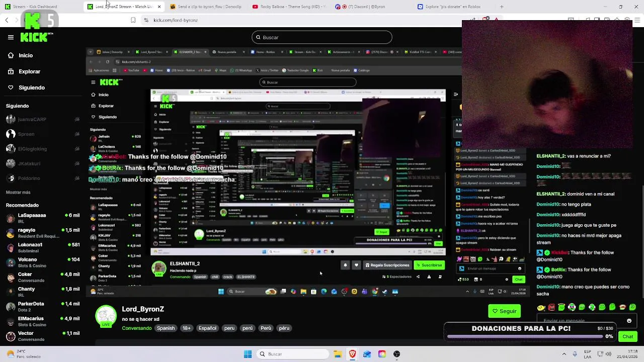The height and width of the screenshot is (362, 644).
Task: Click the KickBot name in the chat
Action: [560, 253]
